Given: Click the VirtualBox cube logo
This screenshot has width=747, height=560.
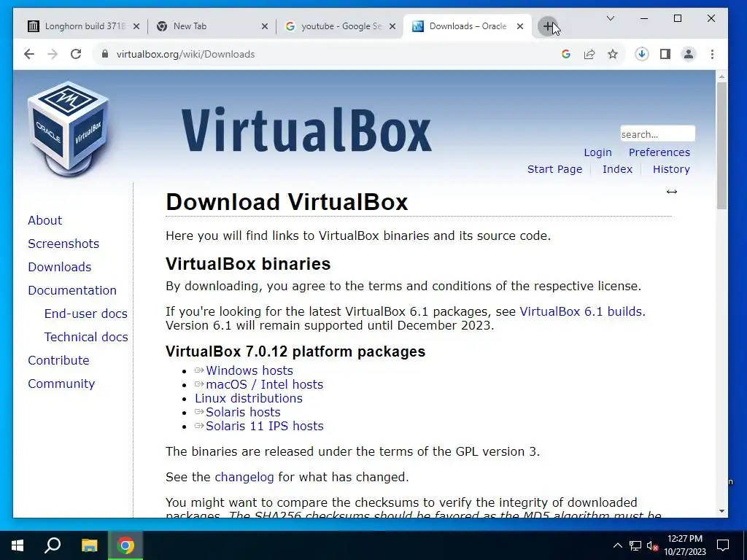Looking at the screenshot, I should [x=68, y=128].
